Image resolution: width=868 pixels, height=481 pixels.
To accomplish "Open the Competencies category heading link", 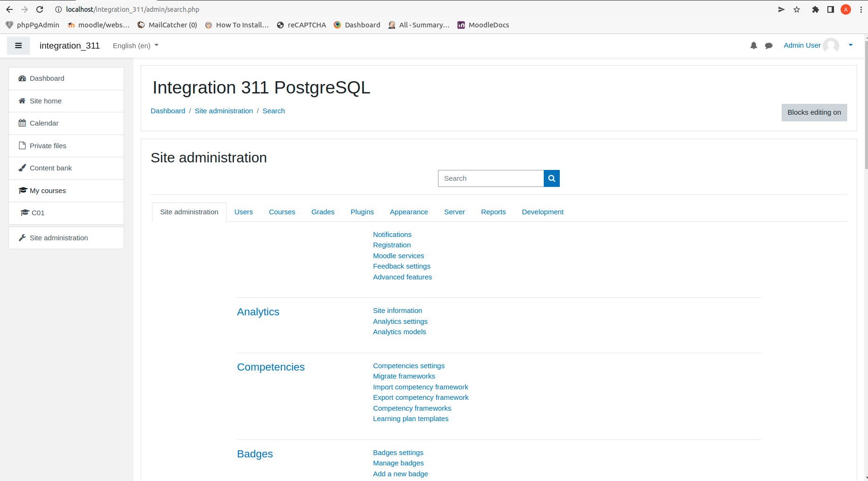I will pos(271,367).
